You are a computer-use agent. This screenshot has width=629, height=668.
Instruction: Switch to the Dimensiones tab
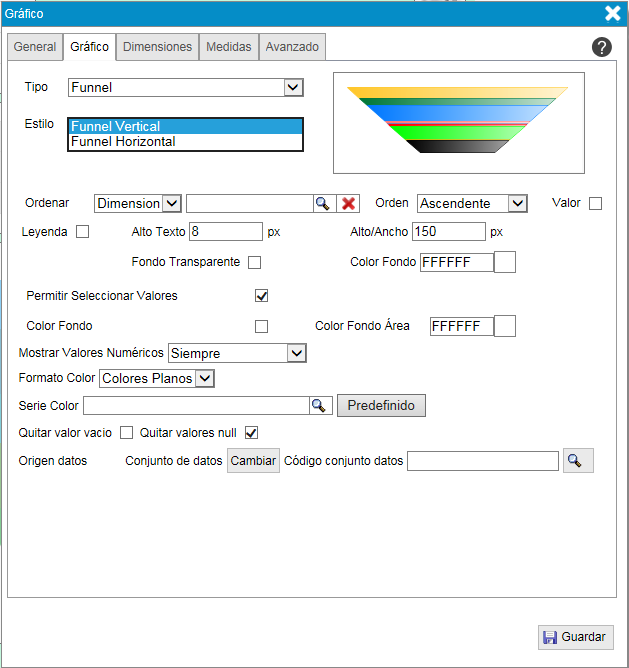(x=157, y=47)
